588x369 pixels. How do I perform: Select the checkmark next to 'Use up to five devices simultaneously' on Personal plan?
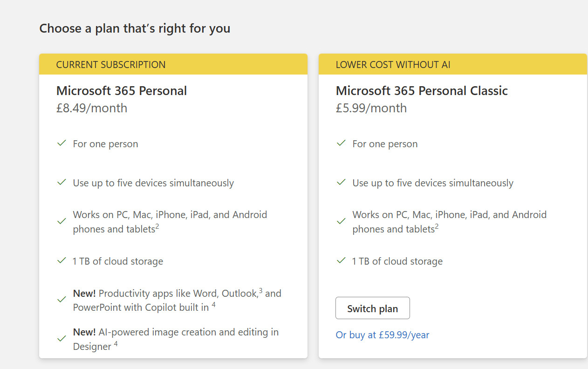[x=62, y=182]
